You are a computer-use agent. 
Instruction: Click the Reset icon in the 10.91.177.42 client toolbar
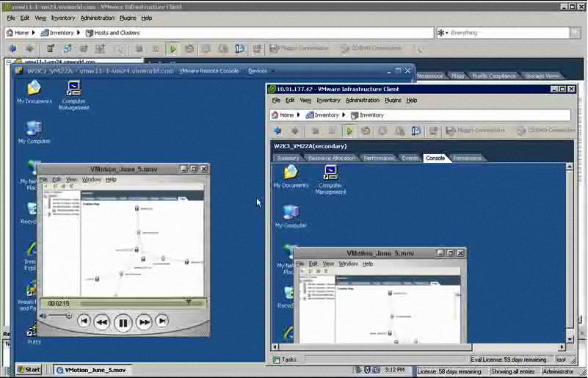(366, 131)
